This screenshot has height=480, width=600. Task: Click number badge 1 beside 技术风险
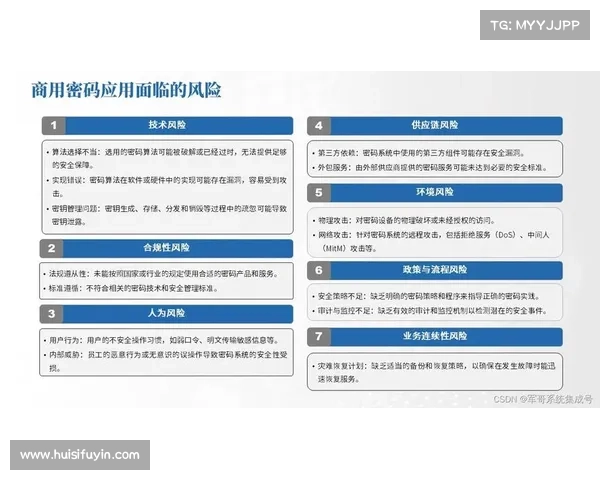(x=54, y=125)
